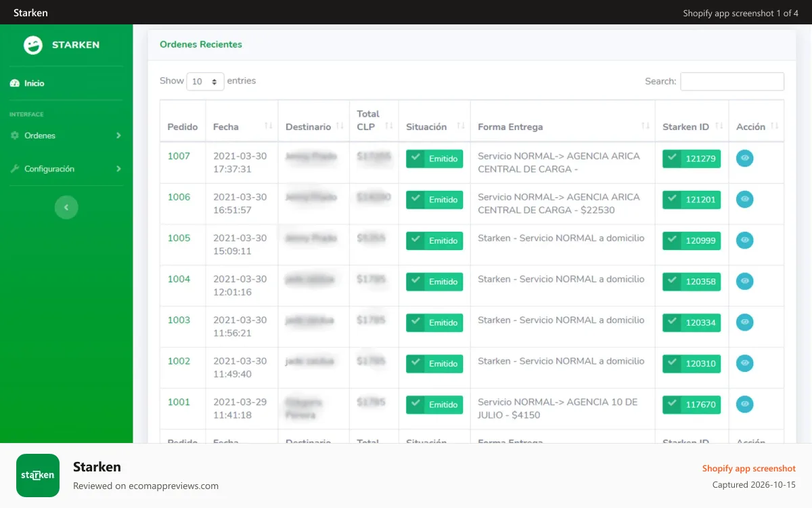Sort the table by Fecha column arrows
Image resolution: width=812 pixels, height=508 pixels.
(268, 126)
